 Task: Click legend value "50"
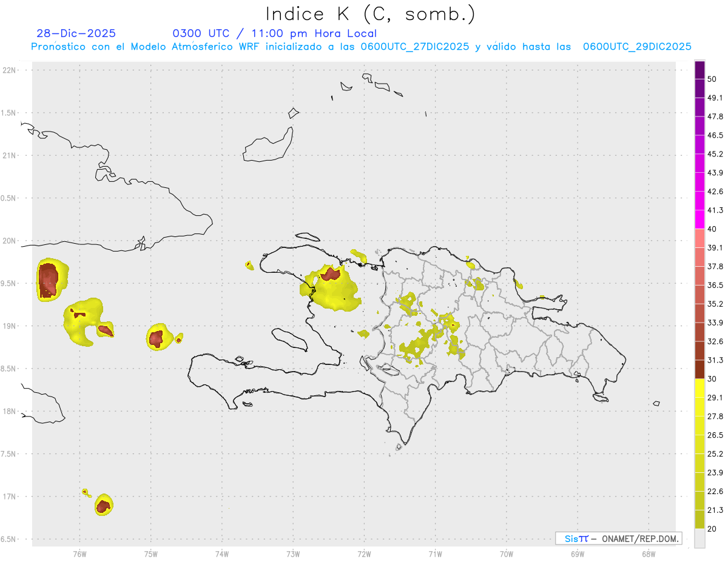712,79
